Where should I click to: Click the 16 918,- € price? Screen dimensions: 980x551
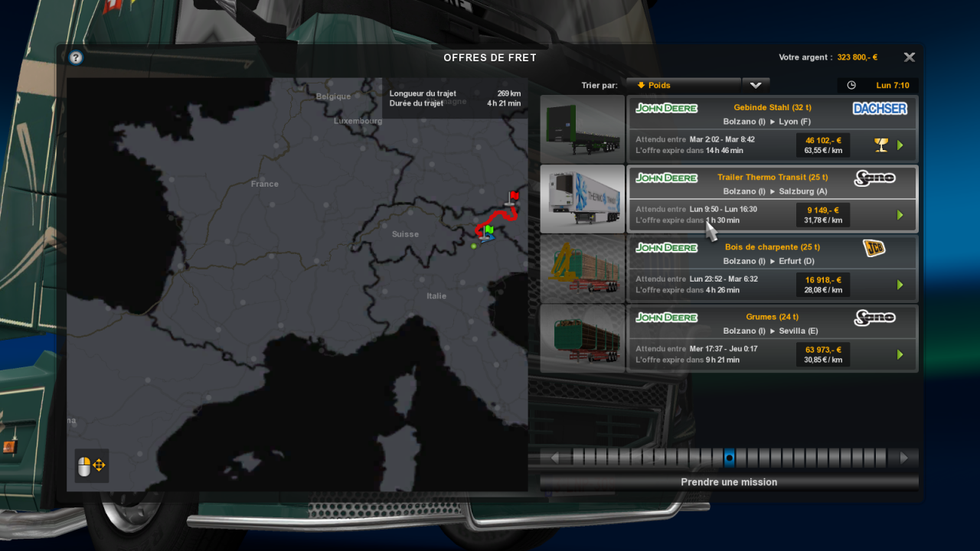tap(823, 279)
